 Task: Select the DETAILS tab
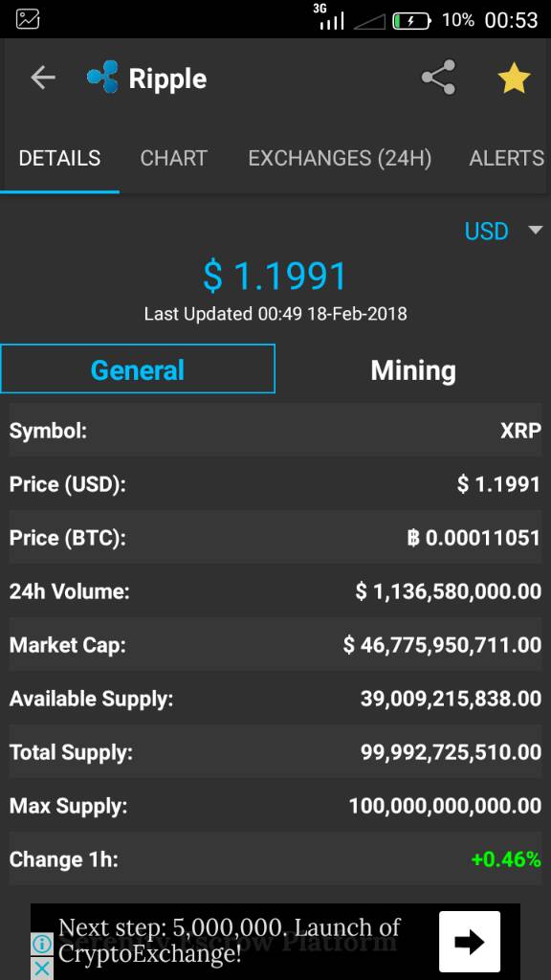pyautogui.click(x=59, y=159)
